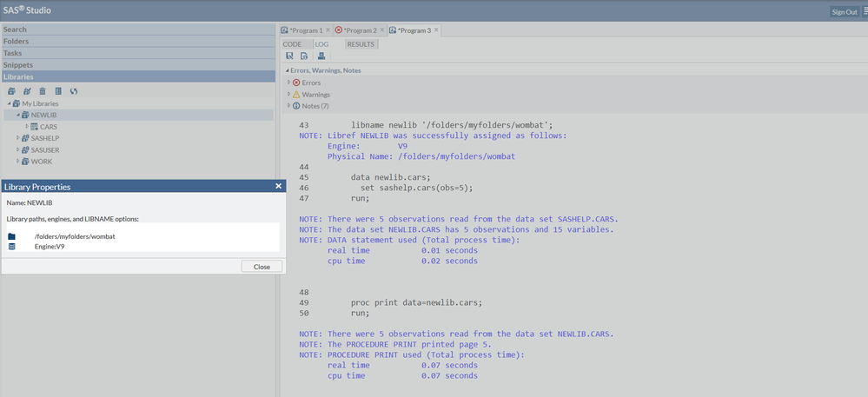Click the Refresh libraries icon
This screenshot has height=397, width=868.
tap(74, 90)
